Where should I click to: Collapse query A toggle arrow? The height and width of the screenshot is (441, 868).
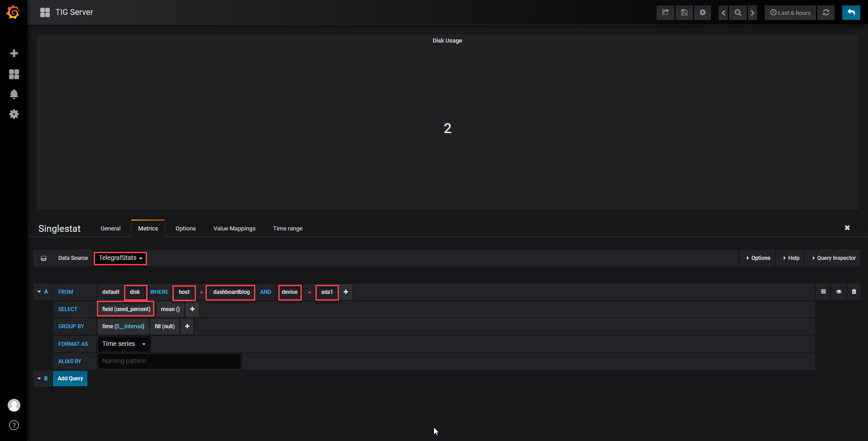(x=39, y=292)
